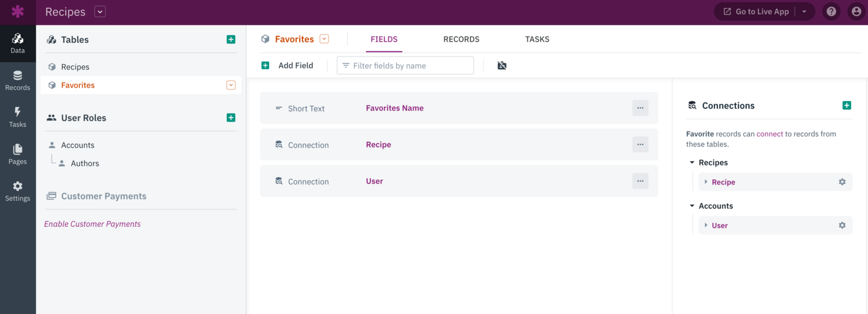Open the Tasks section in sidebar
This screenshot has width=868, height=314.
click(18, 117)
